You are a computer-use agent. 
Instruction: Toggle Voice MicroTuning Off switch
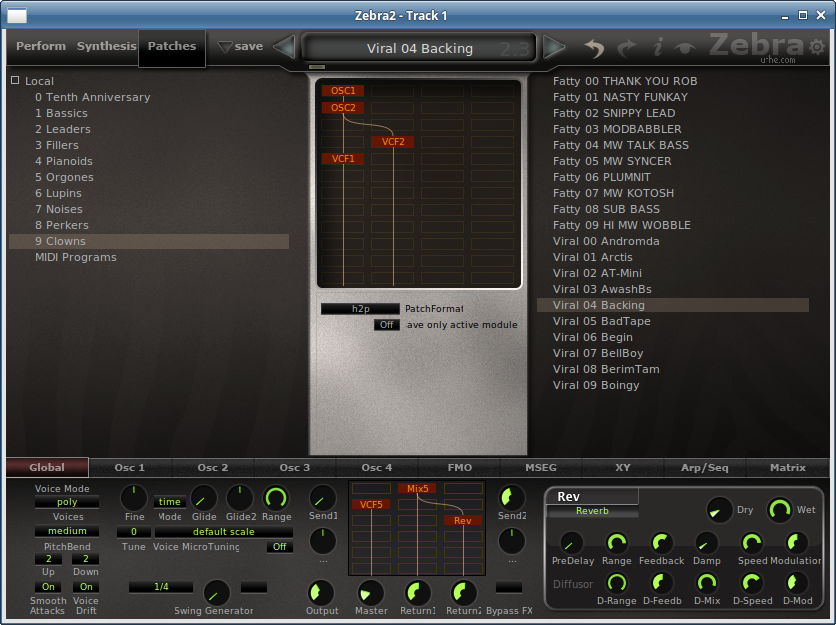click(x=280, y=547)
